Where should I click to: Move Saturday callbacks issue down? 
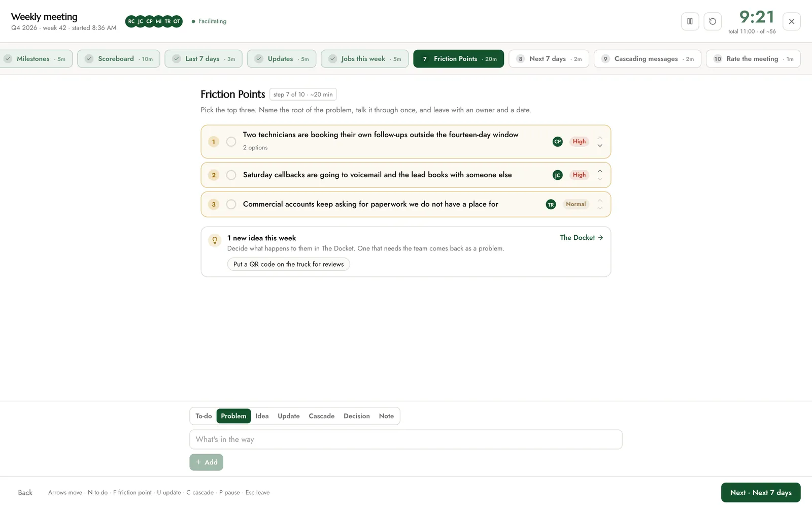600,179
